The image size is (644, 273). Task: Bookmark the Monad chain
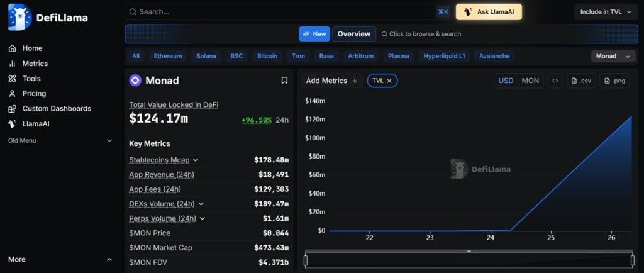[x=284, y=81]
